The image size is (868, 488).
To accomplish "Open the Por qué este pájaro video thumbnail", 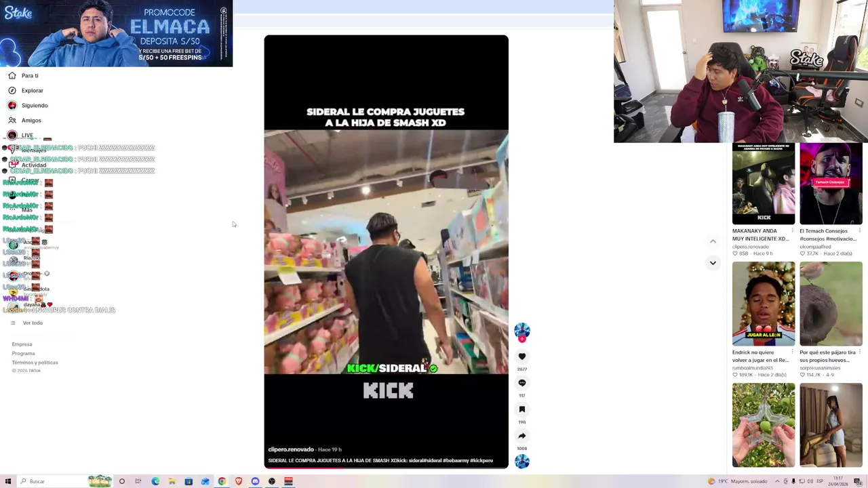I will (831, 304).
